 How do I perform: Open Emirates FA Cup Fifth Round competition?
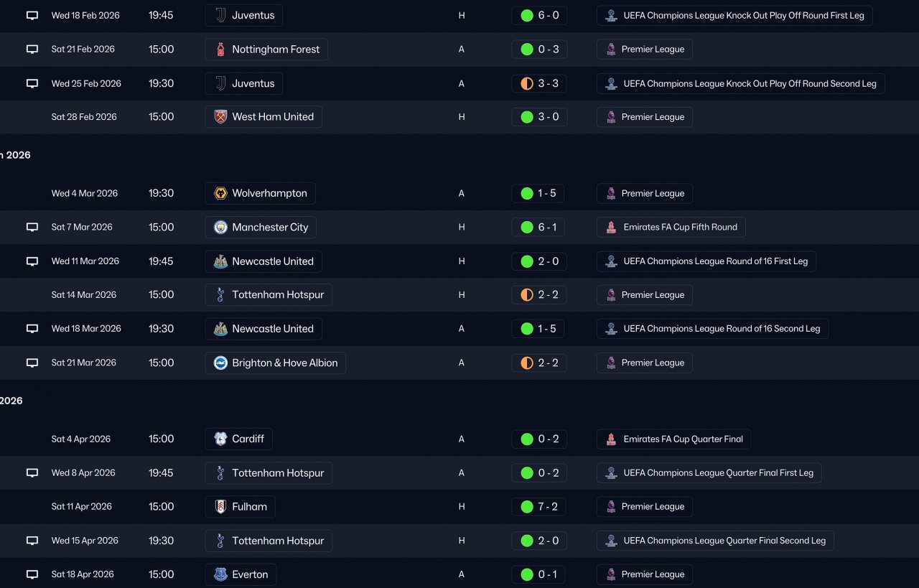click(x=671, y=228)
